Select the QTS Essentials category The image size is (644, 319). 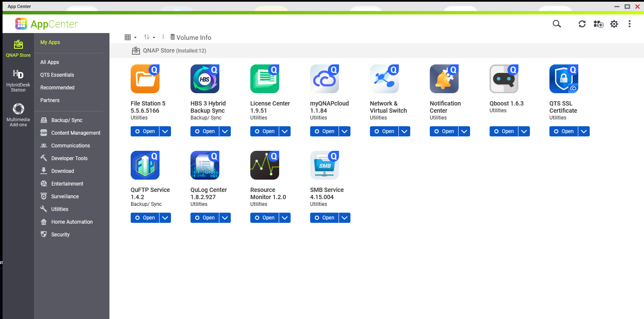pyautogui.click(x=57, y=75)
